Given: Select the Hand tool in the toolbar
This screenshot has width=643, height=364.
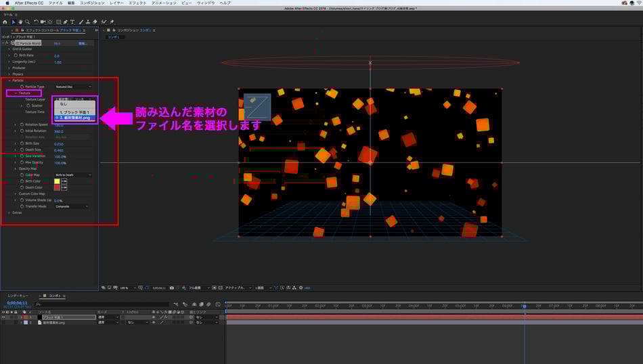Looking at the screenshot, I should click(20, 22).
